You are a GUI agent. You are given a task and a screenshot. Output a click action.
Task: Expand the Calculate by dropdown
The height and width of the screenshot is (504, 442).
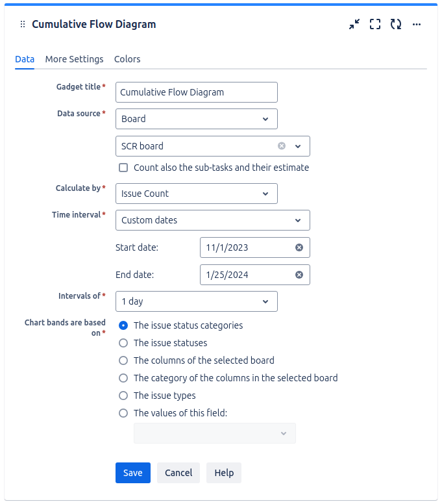[196, 194]
